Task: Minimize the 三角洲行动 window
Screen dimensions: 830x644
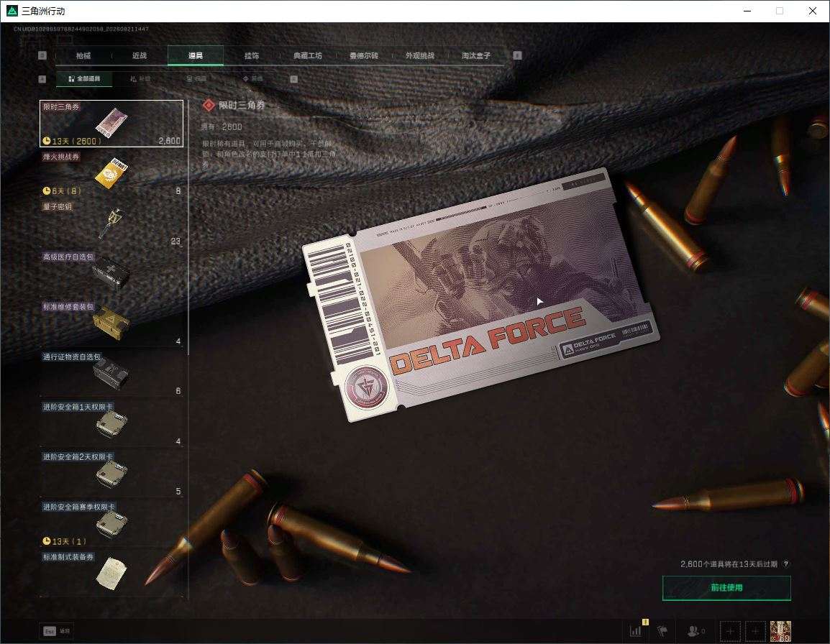Action: (x=747, y=11)
